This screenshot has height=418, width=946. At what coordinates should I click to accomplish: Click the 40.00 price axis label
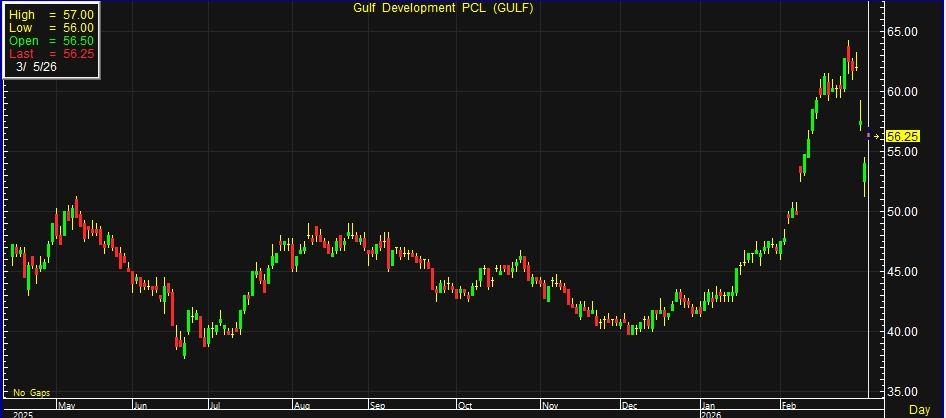click(x=903, y=332)
